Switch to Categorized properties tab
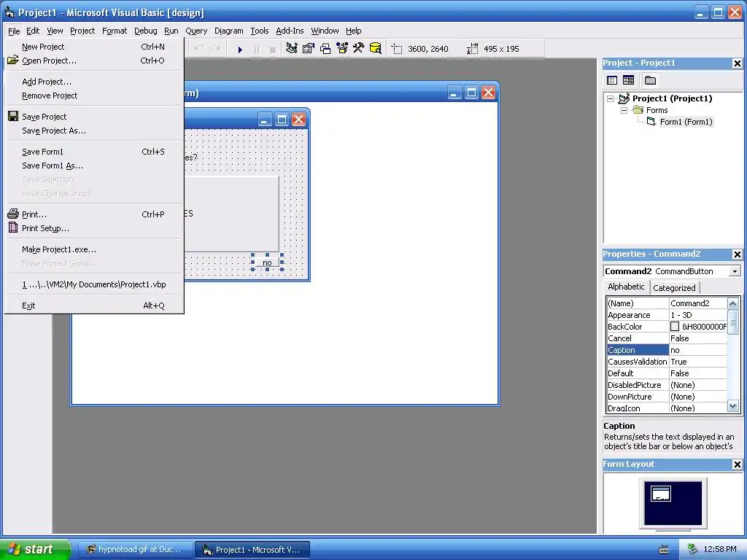 [674, 287]
